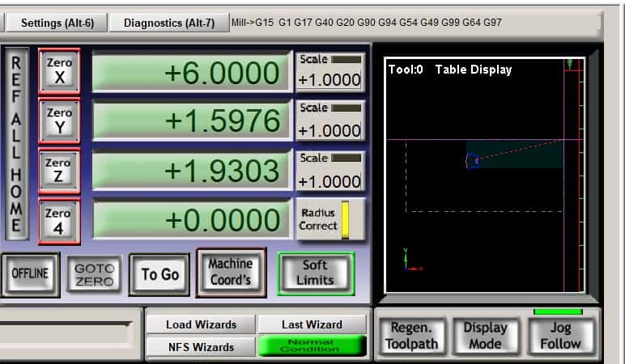This screenshot has height=364, width=625.
Task: Zero the X axis
Action: pos(59,71)
